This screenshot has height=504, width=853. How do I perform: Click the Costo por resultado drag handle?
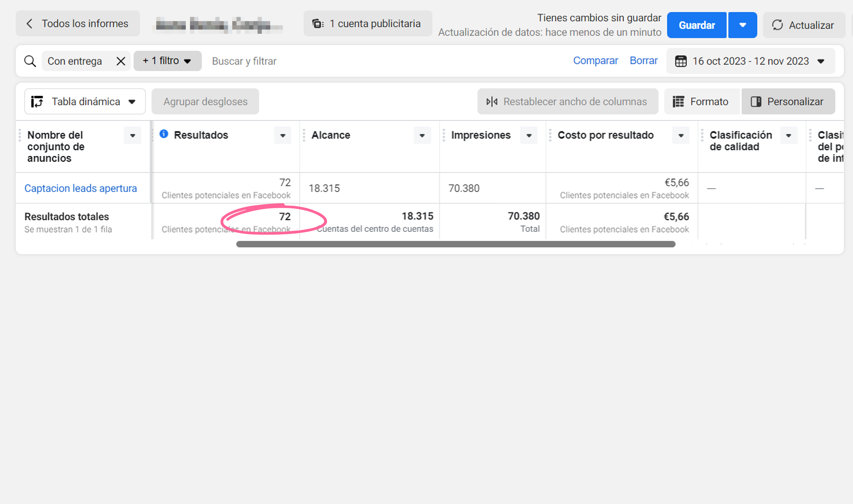pyautogui.click(x=550, y=135)
